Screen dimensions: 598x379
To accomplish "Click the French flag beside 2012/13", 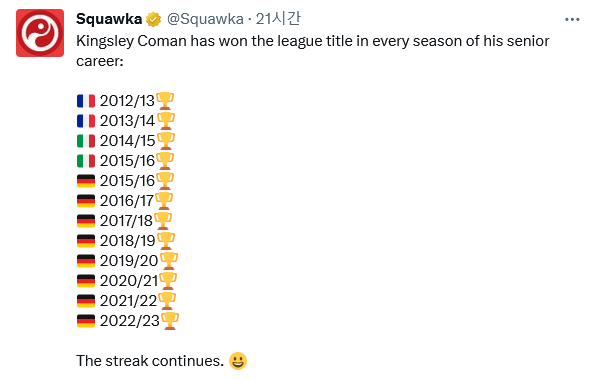I will [86, 101].
